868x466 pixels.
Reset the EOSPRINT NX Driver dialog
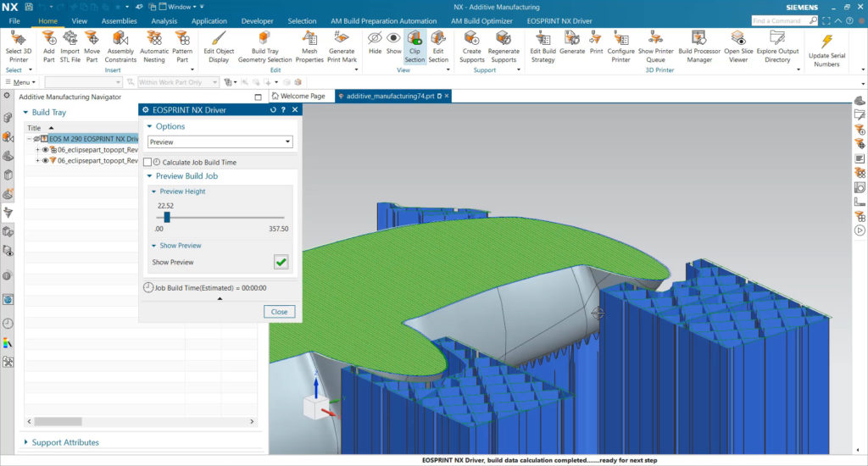[x=273, y=109]
